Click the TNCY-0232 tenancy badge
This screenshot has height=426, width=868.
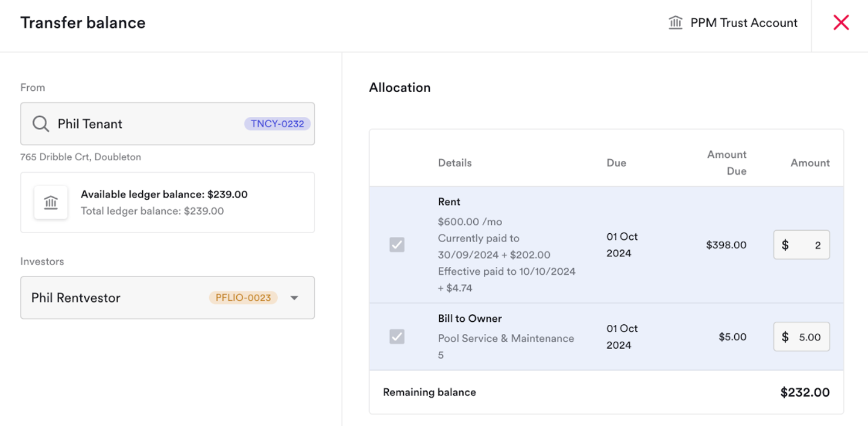click(277, 124)
